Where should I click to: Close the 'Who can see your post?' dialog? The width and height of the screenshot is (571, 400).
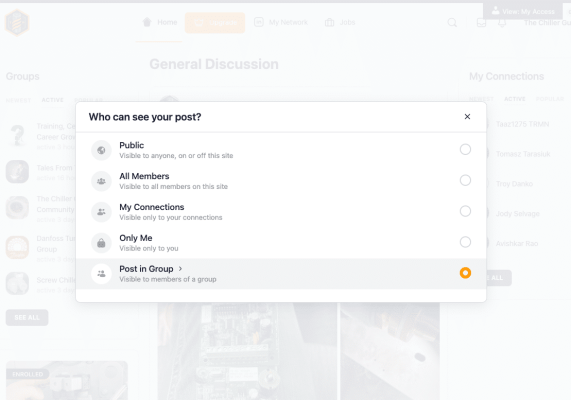pyautogui.click(x=467, y=117)
